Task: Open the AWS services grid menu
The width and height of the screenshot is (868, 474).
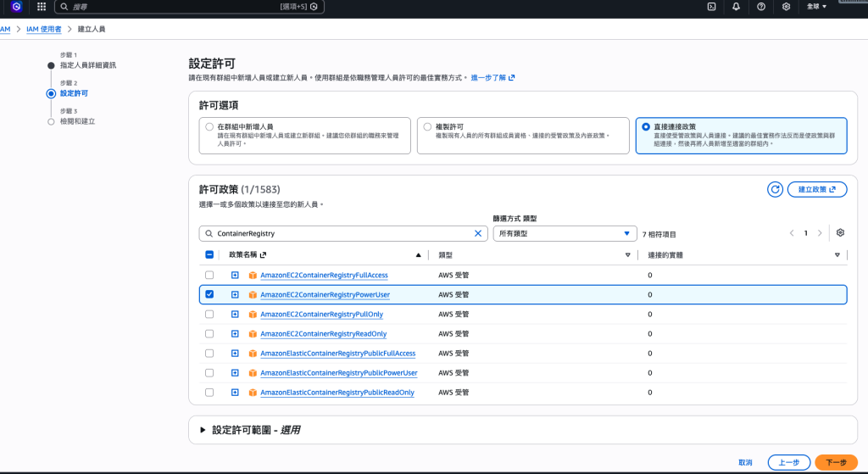Action: pyautogui.click(x=42, y=7)
